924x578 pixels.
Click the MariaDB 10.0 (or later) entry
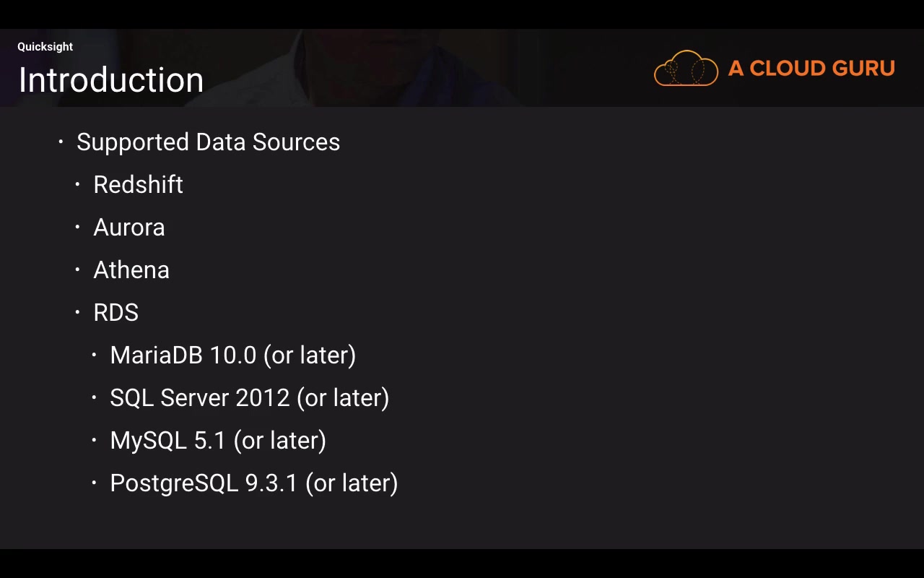232,355
